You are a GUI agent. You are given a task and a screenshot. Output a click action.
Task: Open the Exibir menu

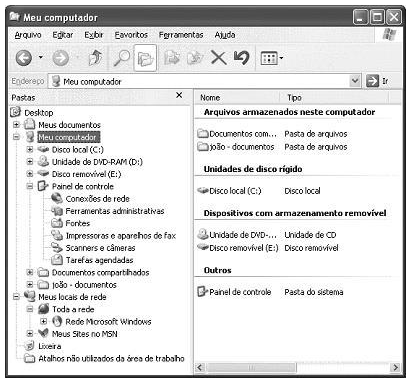(94, 35)
